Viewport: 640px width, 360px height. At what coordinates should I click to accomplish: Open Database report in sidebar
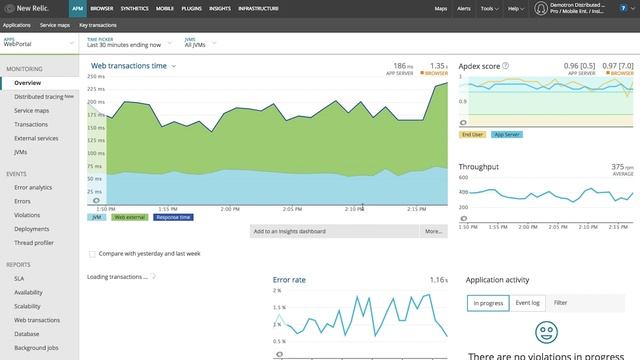click(x=27, y=334)
